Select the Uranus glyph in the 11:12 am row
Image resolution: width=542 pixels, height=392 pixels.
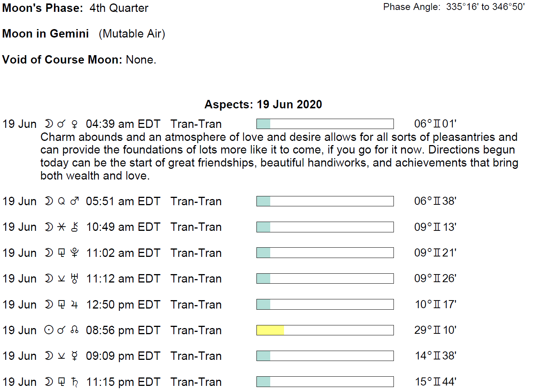click(75, 279)
